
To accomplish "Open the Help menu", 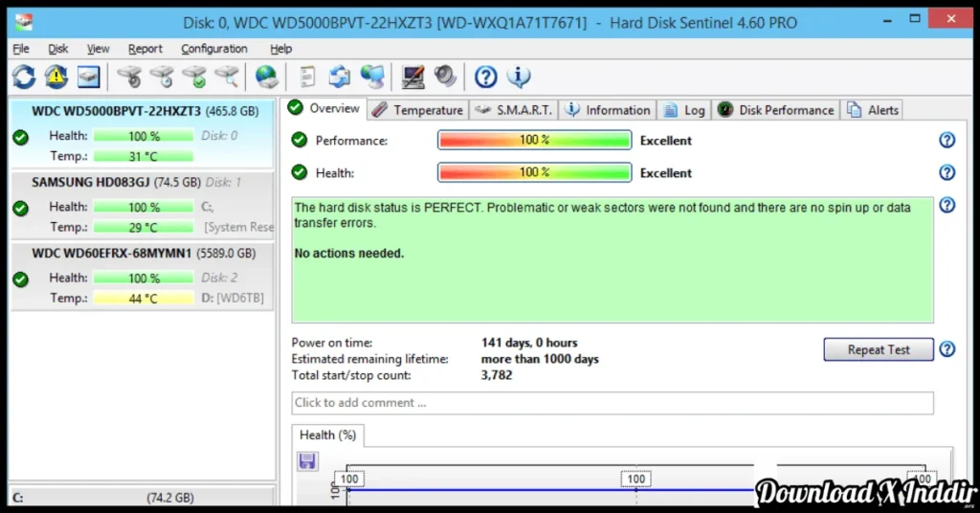I will tap(280, 49).
